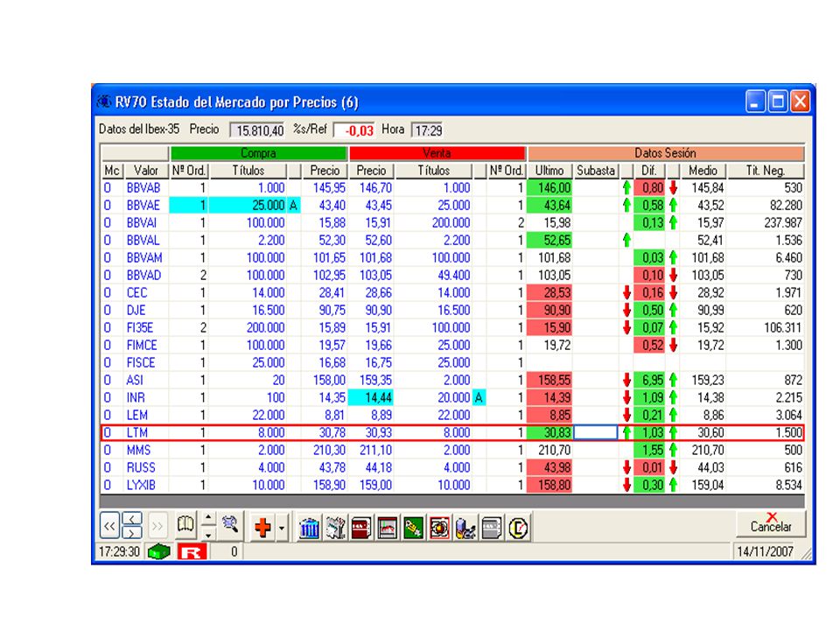
Task: Click the blue columned building icon
Action: pos(309,528)
